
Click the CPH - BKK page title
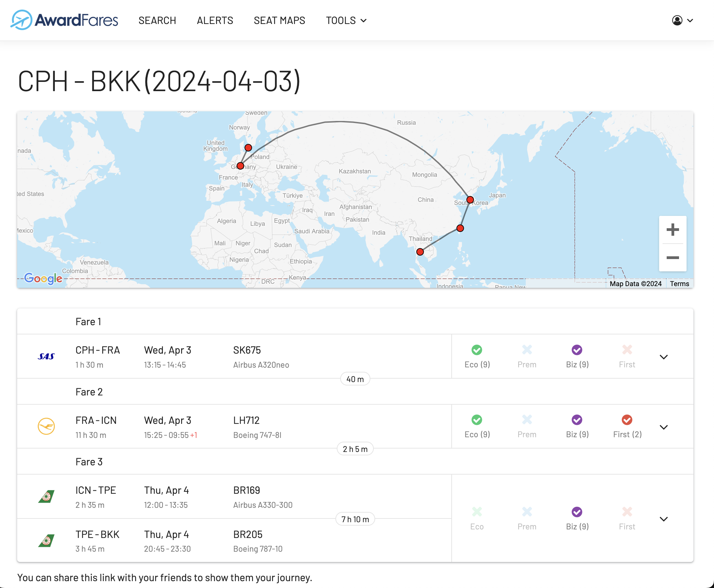159,81
